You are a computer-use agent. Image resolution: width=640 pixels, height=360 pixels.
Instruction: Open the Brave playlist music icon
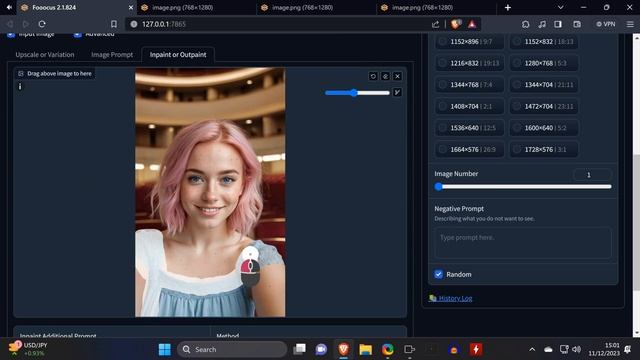[542, 24]
